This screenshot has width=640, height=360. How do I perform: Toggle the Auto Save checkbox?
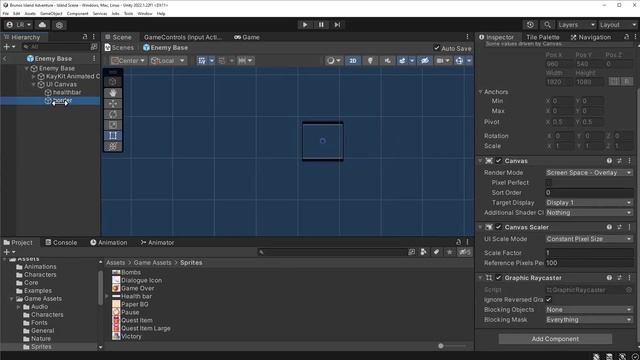(x=437, y=48)
